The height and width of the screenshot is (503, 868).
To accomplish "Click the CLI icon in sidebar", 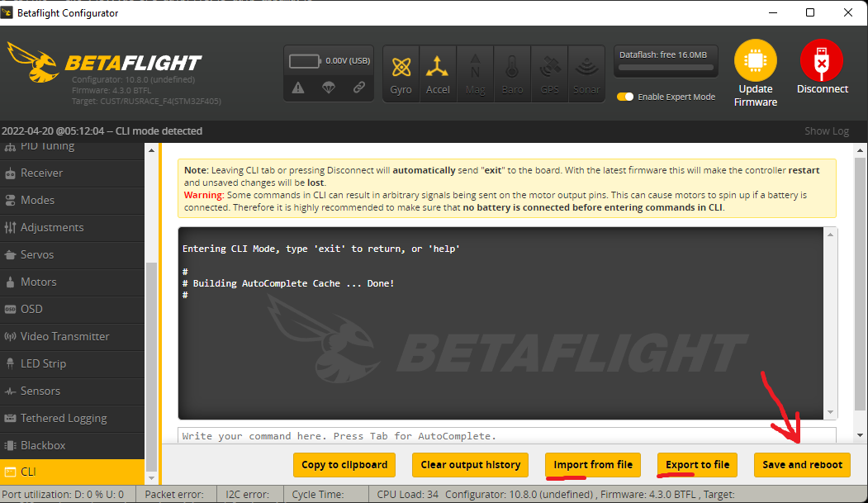I will pyautogui.click(x=10, y=472).
